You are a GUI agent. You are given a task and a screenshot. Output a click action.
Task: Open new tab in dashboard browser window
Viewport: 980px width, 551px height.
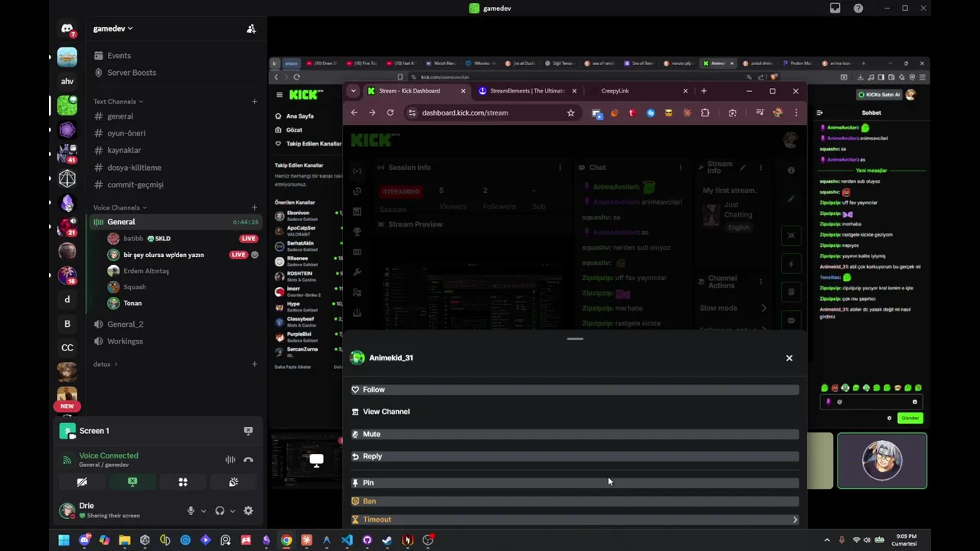click(704, 91)
